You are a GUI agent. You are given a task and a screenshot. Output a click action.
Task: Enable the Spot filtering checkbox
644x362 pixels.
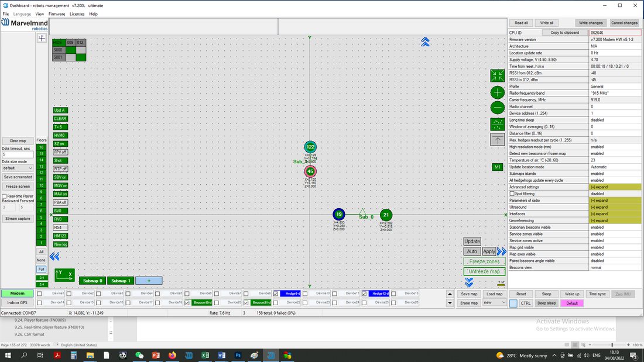pos(512,194)
